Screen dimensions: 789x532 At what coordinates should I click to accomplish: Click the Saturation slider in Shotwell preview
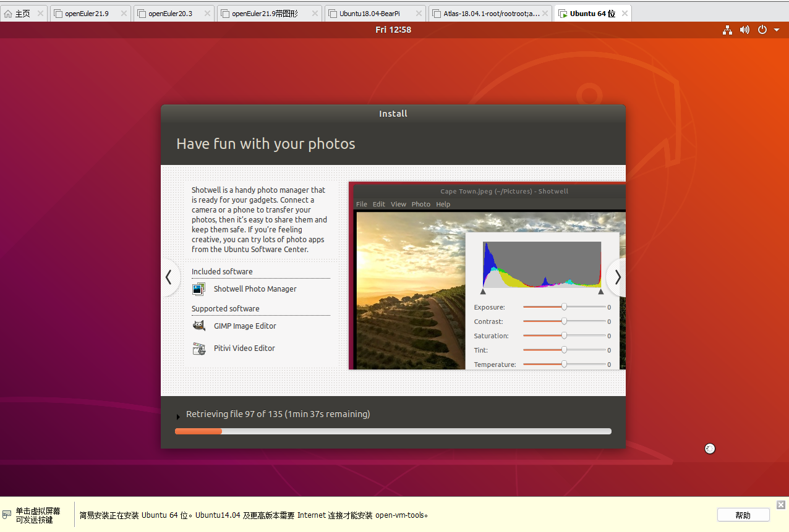coord(565,336)
